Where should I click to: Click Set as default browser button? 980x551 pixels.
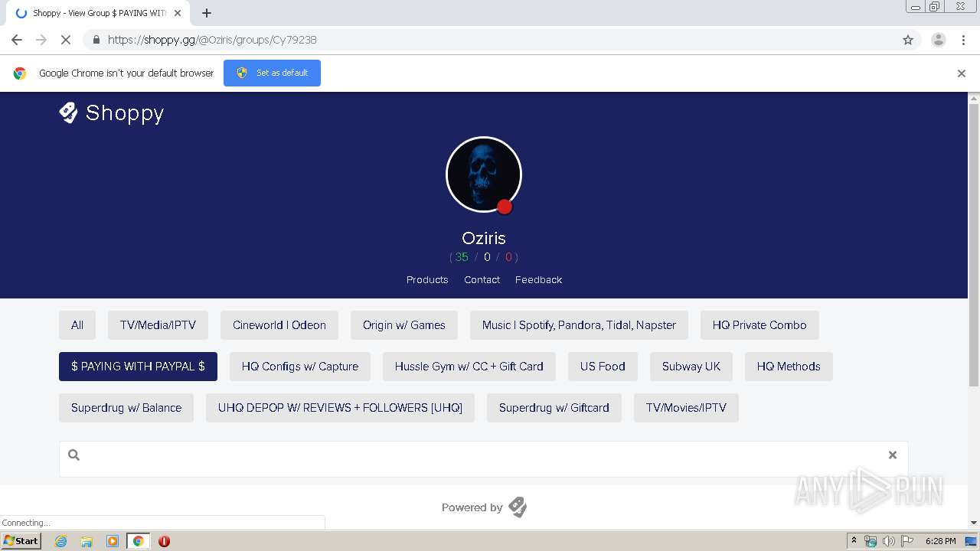tap(272, 73)
